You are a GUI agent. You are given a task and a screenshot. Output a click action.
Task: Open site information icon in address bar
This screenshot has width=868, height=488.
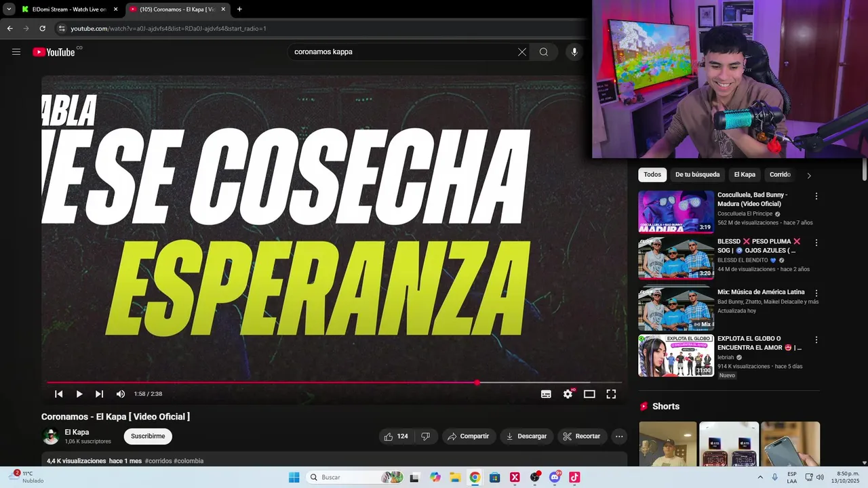coord(62,28)
